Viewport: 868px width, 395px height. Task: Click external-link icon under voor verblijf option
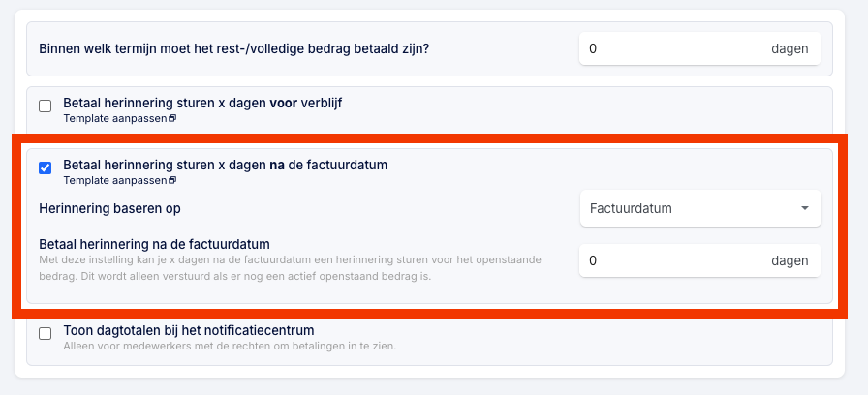click(172, 118)
